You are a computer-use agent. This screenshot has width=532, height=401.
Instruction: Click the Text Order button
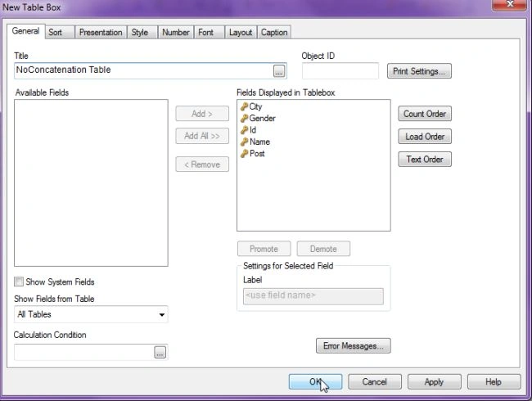425,159
